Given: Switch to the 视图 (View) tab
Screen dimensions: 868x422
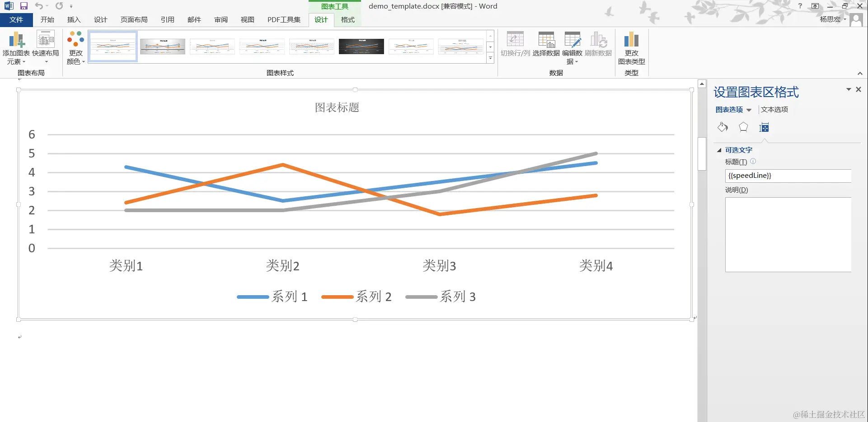Looking at the screenshot, I should [x=248, y=20].
